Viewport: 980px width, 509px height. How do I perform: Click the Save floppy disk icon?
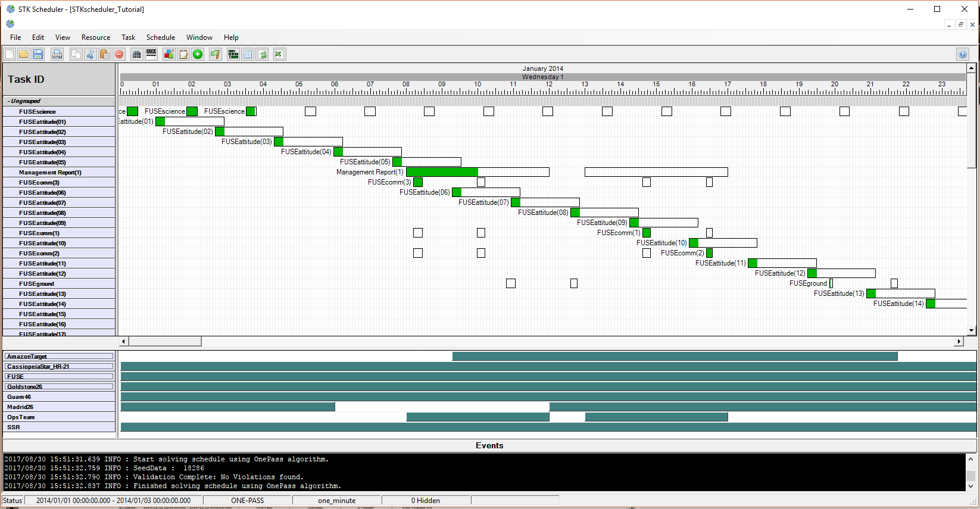point(38,54)
